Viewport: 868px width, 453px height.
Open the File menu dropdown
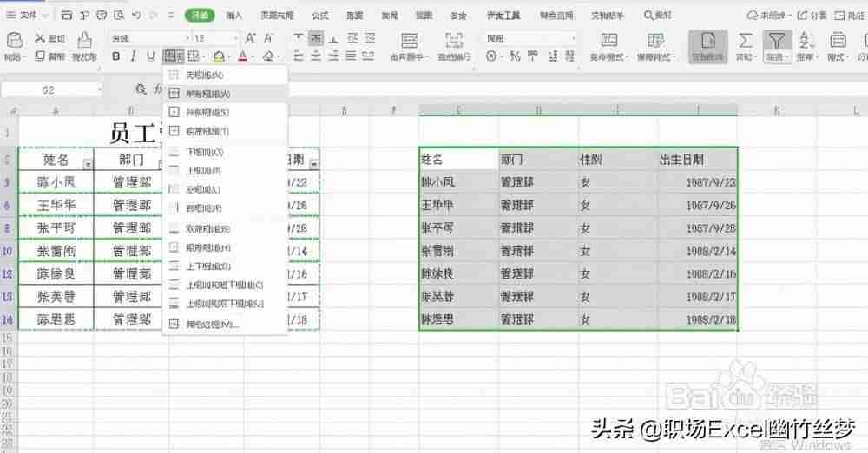28,15
